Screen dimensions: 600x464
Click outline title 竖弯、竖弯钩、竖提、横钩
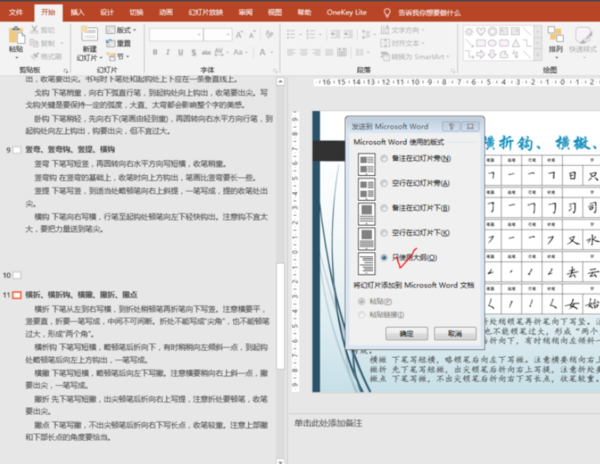click(x=70, y=150)
